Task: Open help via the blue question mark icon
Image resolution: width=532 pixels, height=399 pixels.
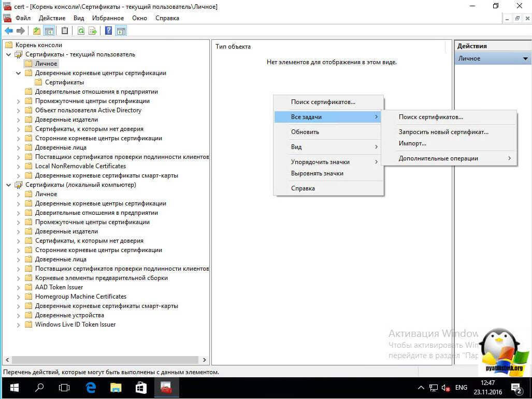Action: 108,31
